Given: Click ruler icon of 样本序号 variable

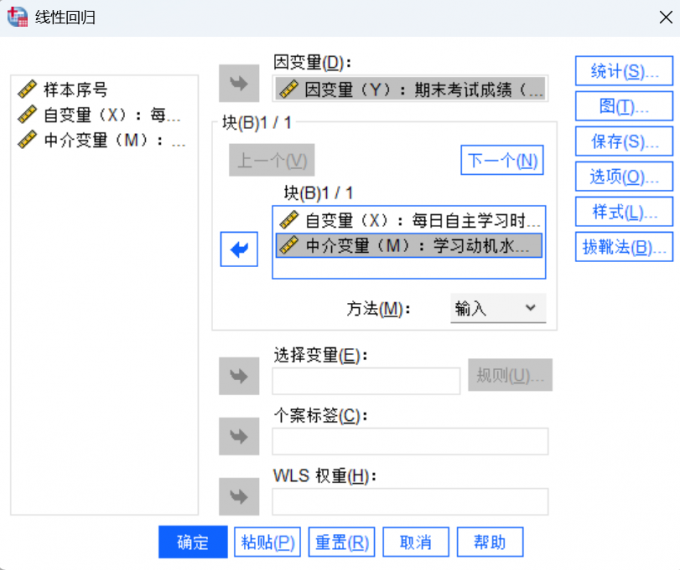Looking at the screenshot, I should coord(27,89).
